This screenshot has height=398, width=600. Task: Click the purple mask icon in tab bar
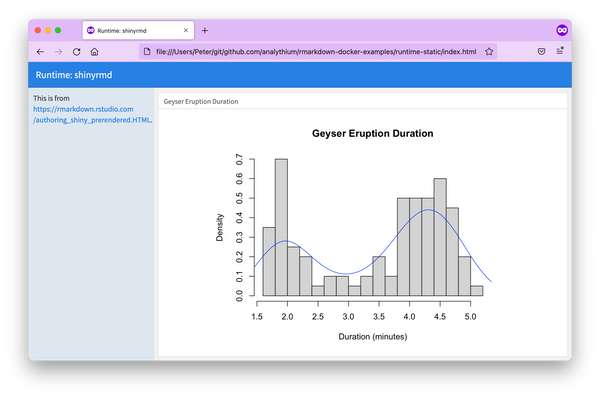pos(562,30)
